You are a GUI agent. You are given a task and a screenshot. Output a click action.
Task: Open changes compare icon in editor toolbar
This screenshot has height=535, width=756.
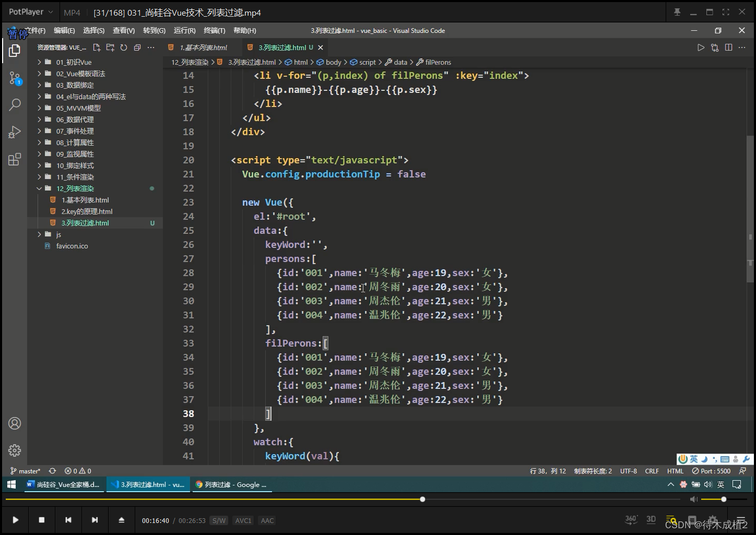[715, 47]
